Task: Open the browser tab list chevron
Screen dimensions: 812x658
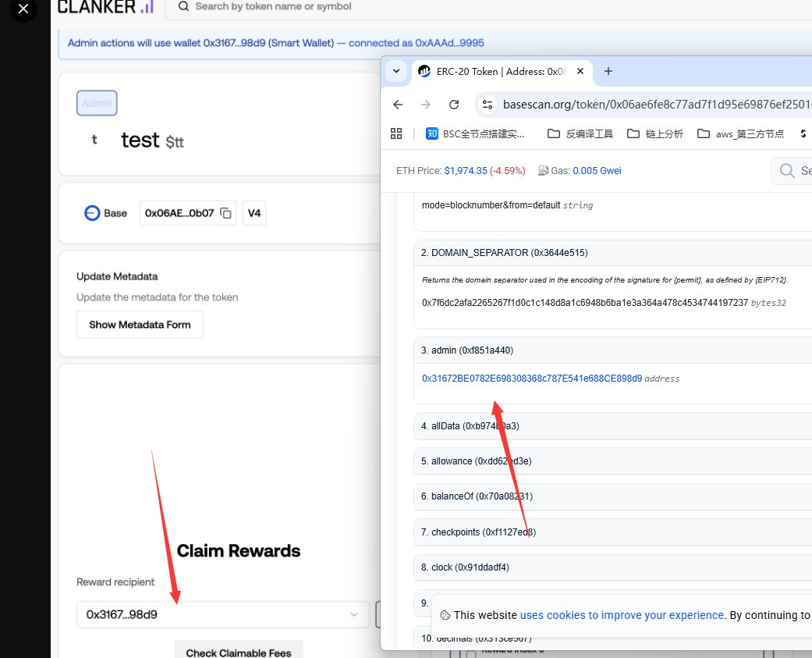Action: tap(396, 71)
